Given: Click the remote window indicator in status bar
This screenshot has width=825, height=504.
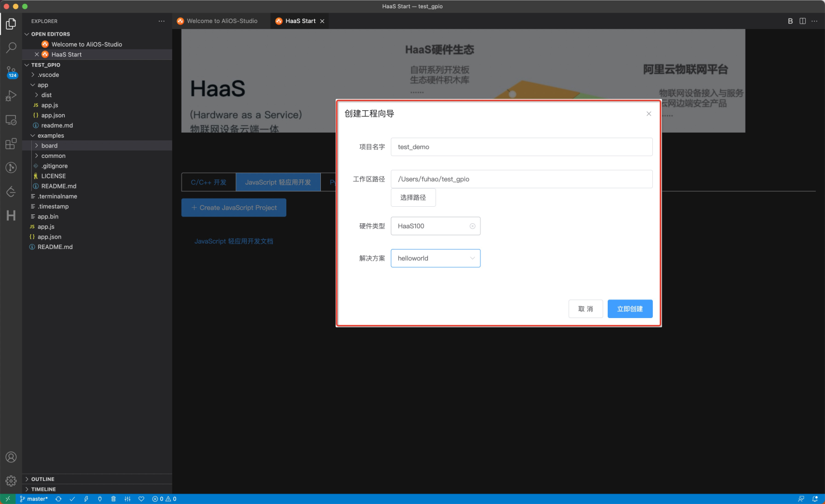Looking at the screenshot, I should pyautogui.click(x=8, y=499).
